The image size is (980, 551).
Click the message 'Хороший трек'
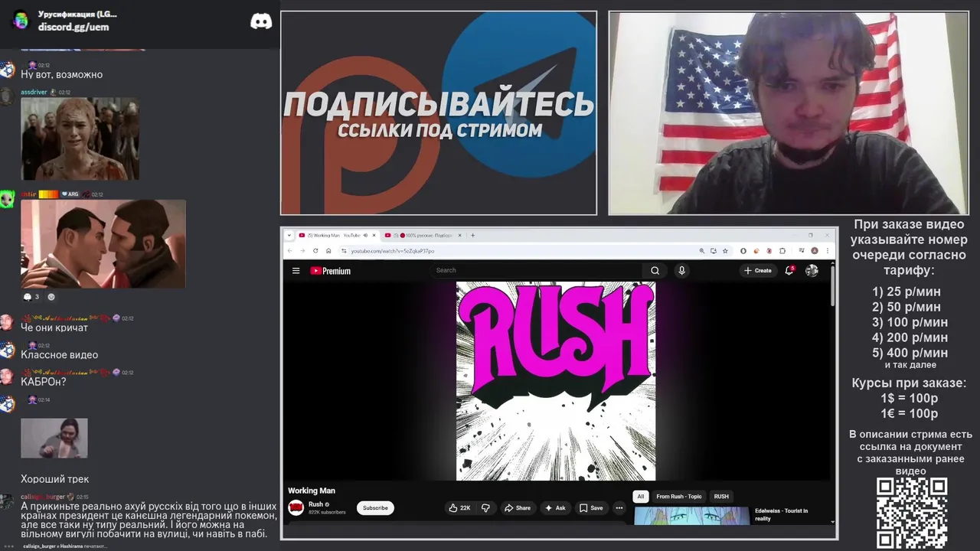click(55, 479)
